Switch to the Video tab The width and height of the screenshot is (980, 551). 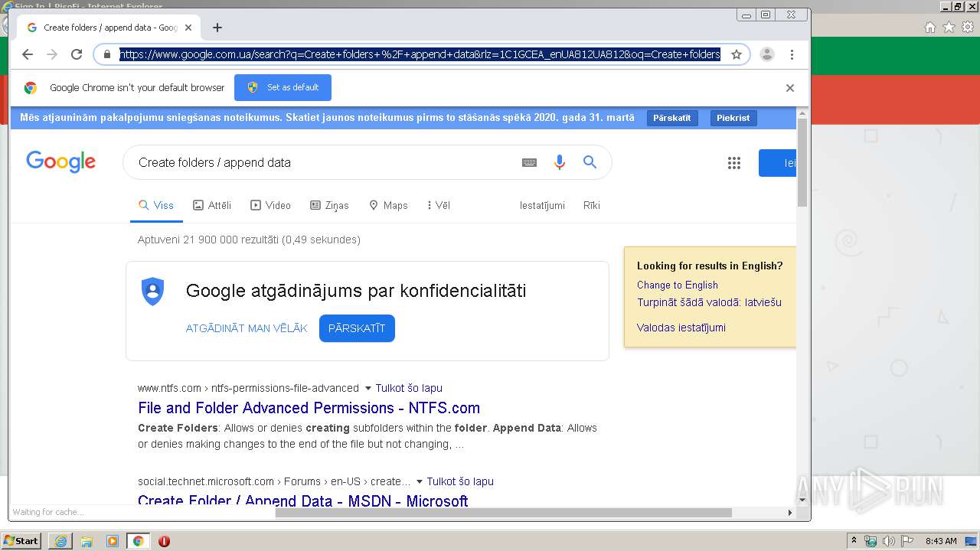(x=271, y=205)
